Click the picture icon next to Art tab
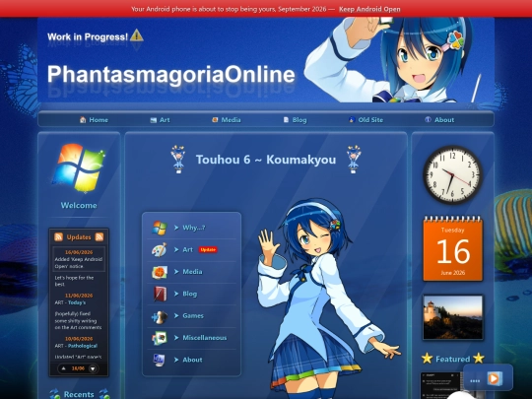The image size is (532, 399). click(154, 120)
